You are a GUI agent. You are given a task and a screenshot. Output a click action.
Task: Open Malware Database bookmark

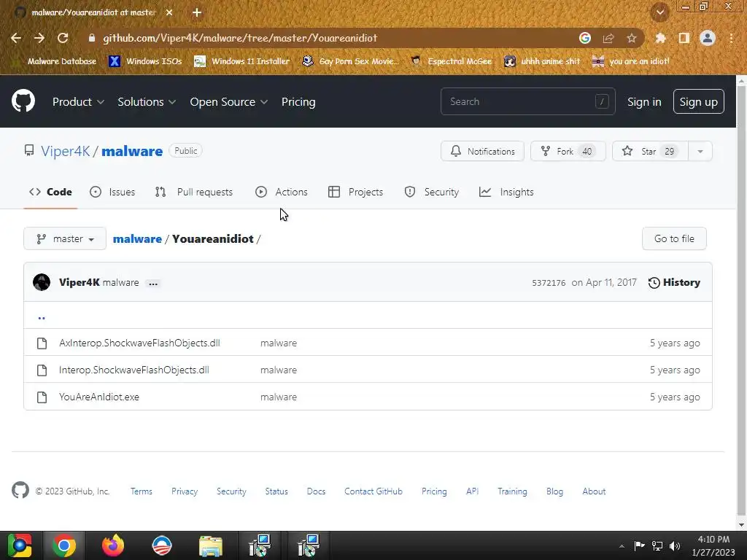(x=56, y=61)
